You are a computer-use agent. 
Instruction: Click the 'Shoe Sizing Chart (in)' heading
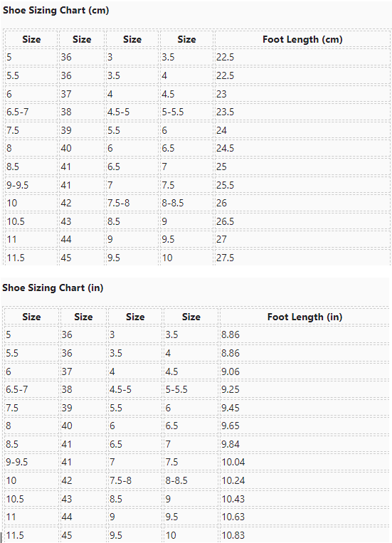(53, 288)
